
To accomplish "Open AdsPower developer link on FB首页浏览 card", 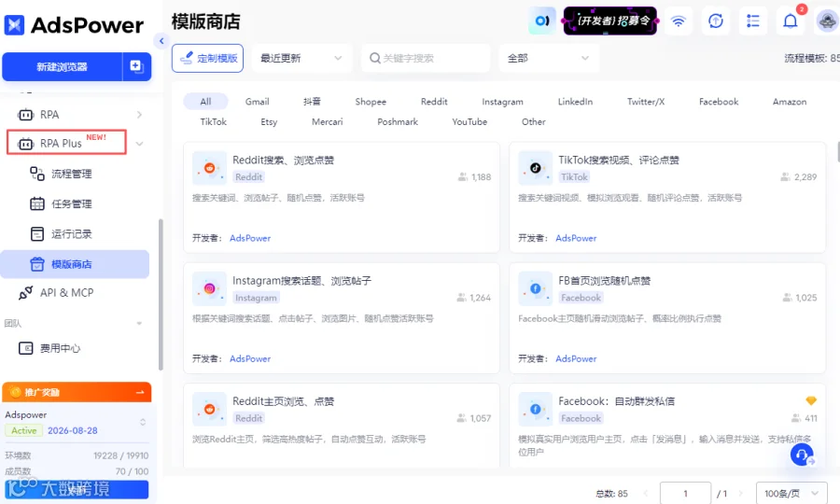I will (x=576, y=358).
